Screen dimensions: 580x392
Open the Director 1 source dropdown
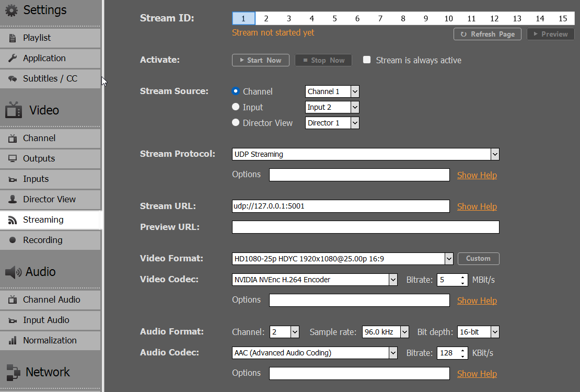tap(332, 123)
